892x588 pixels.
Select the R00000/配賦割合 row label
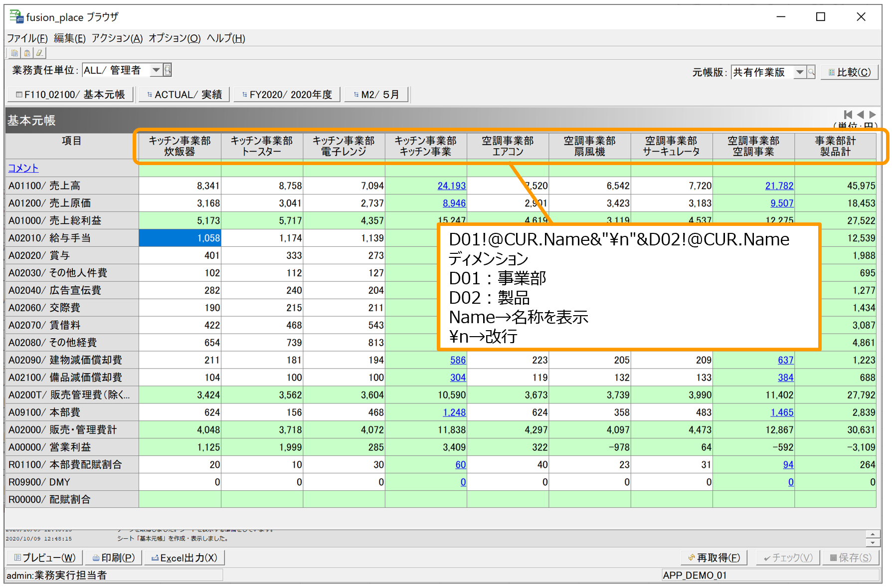(x=72, y=500)
